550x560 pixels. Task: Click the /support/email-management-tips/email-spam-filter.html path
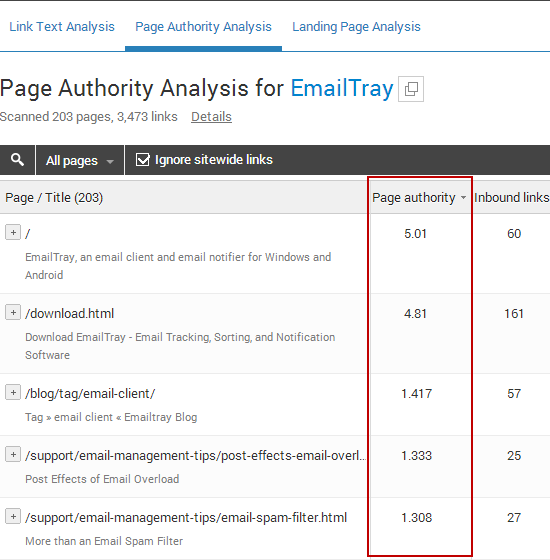[x=186, y=518]
